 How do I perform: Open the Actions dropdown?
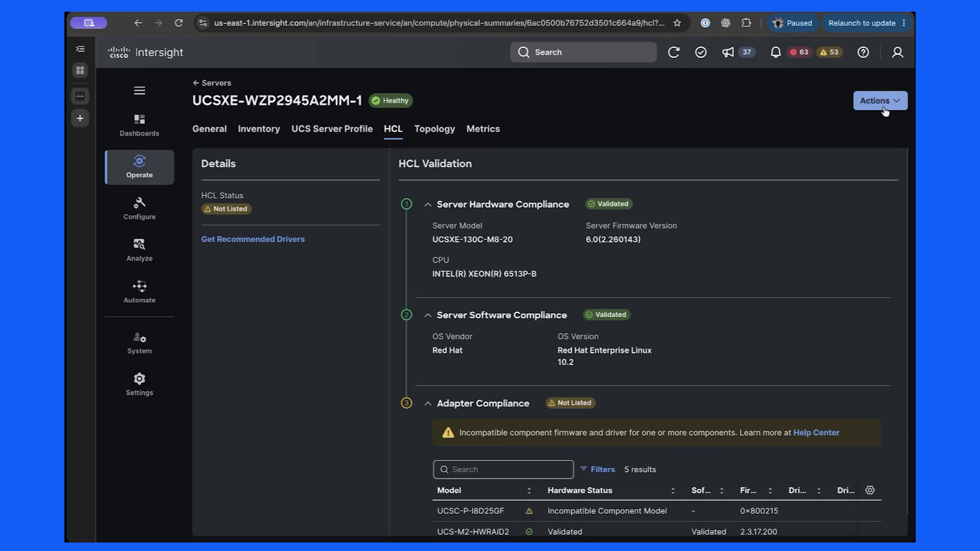click(x=880, y=101)
